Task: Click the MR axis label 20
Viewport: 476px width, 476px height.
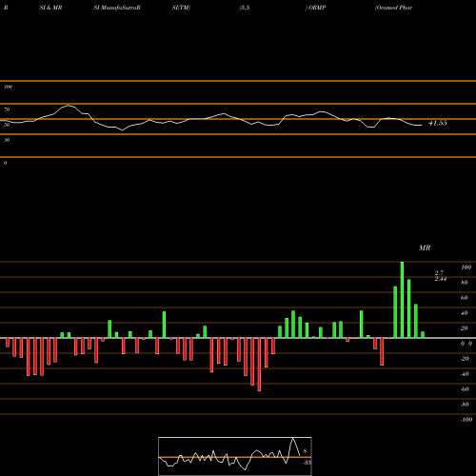Action: [465, 328]
